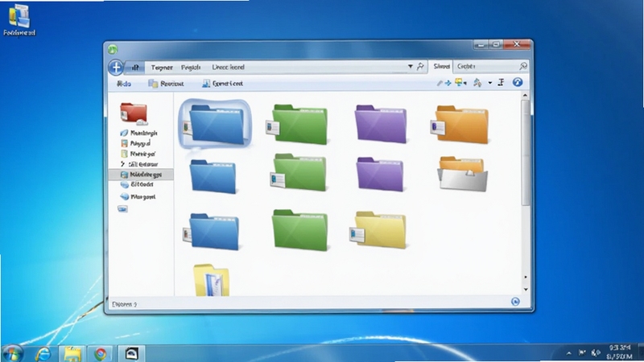Viewport: 644px width, 362px height.
Task: Select the tab left of the search box
Action: click(441, 66)
